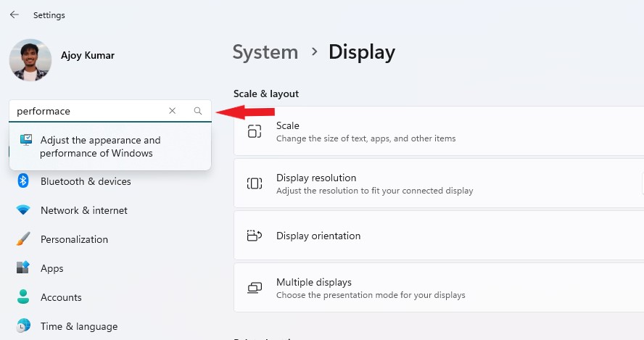Open the Personalization settings page
Screen dimensions: 644x340
(x=74, y=239)
